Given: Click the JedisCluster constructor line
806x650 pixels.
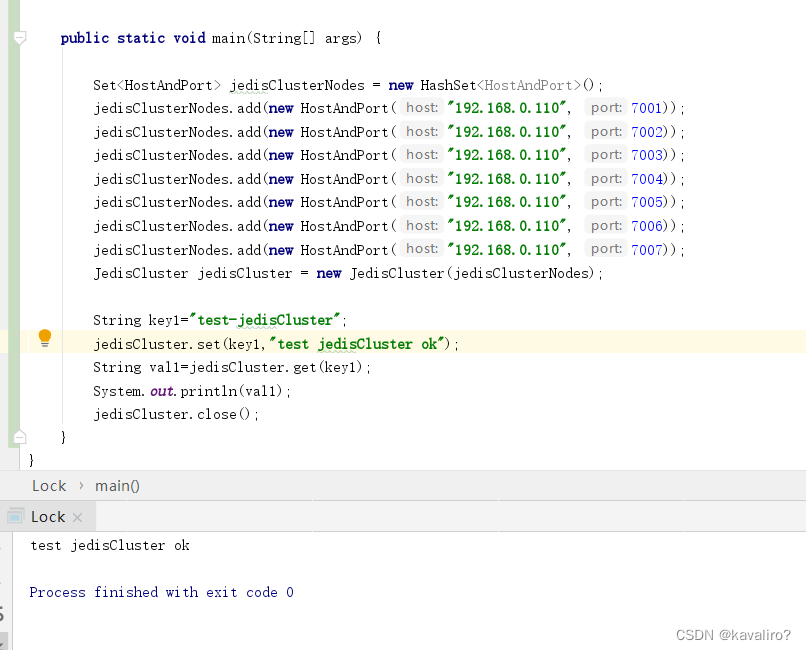Looking at the screenshot, I should (347, 274).
